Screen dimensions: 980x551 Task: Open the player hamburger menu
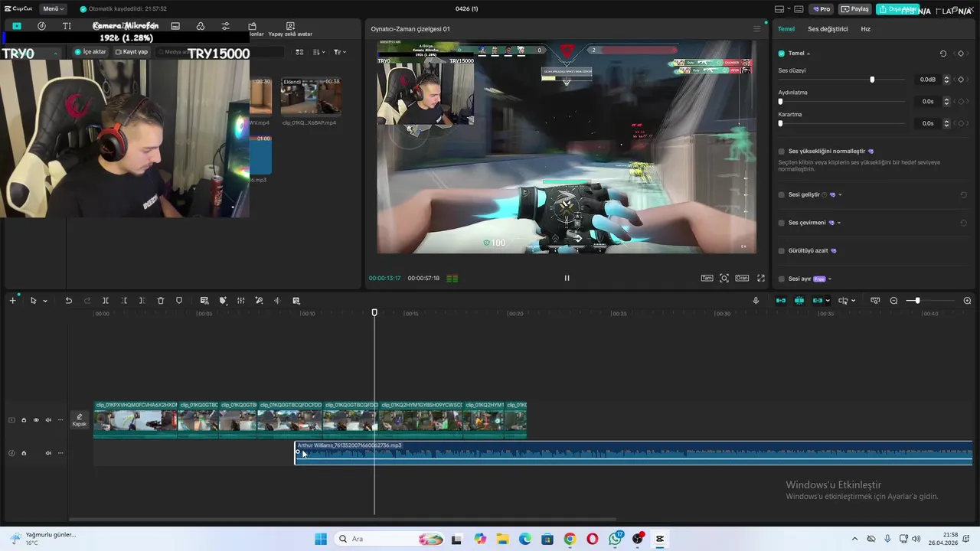click(x=757, y=29)
